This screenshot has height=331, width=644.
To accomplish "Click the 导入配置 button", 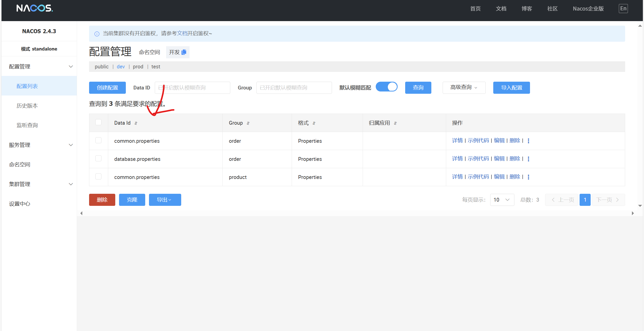I will (511, 88).
